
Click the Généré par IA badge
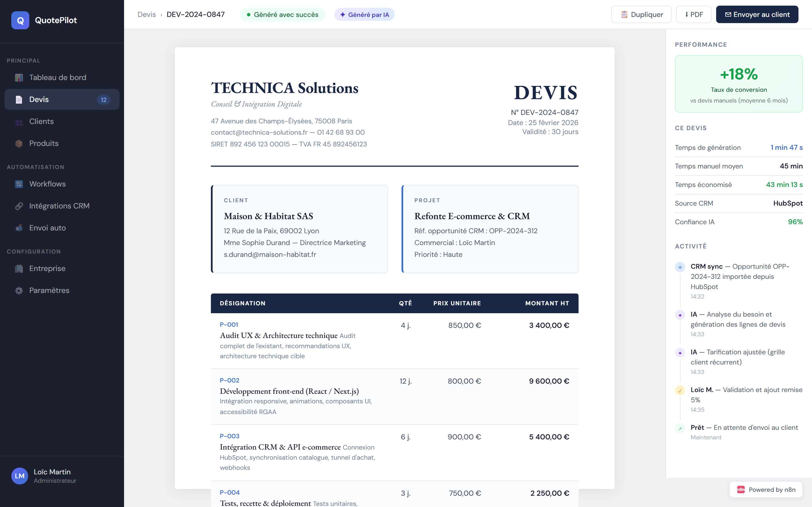click(x=364, y=14)
